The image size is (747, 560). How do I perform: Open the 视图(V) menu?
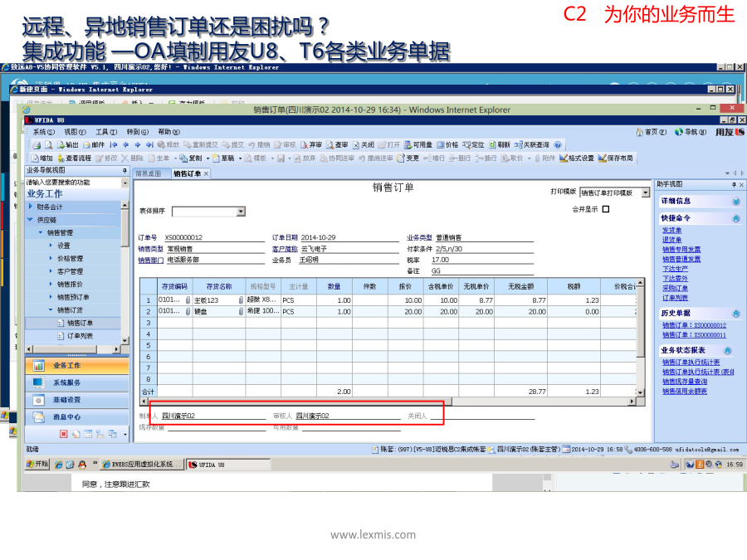point(75,132)
